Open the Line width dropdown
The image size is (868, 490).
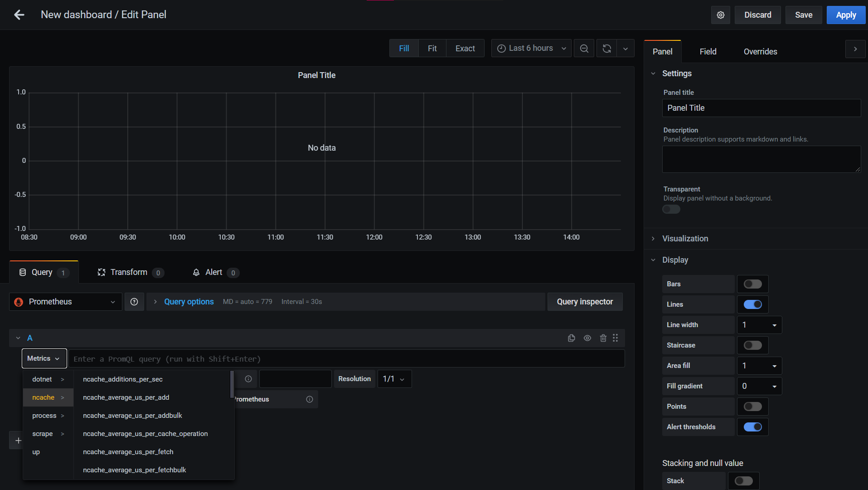coord(760,325)
